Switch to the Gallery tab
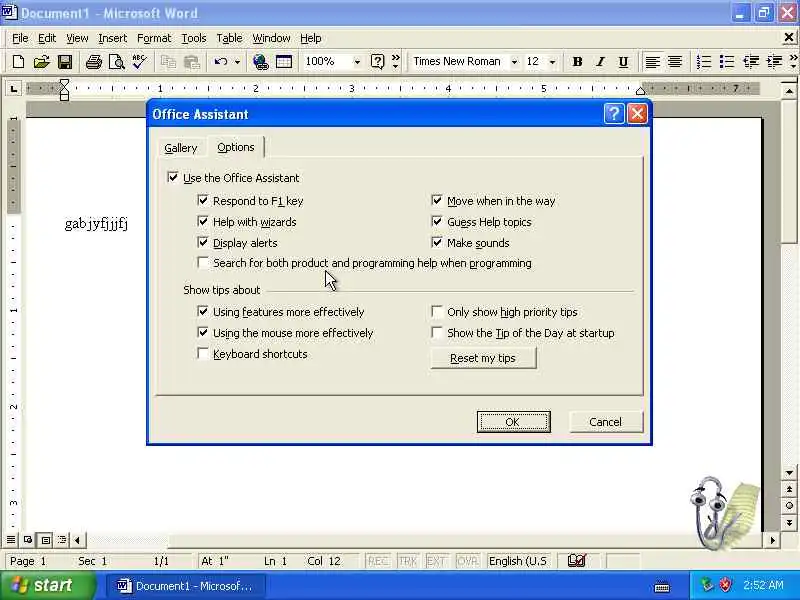800x600 pixels. click(x=181, y=148)
